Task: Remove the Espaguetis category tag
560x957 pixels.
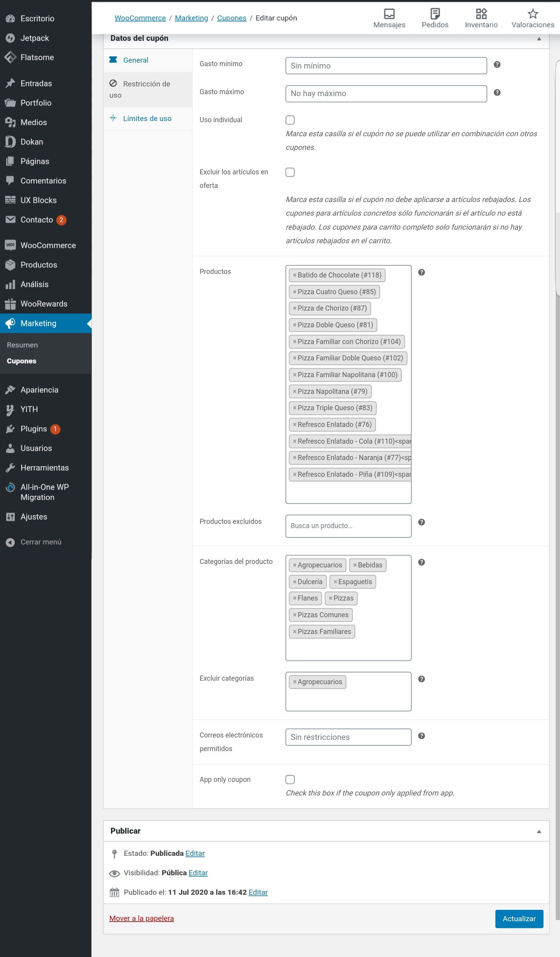Action: tap(335, 582)
